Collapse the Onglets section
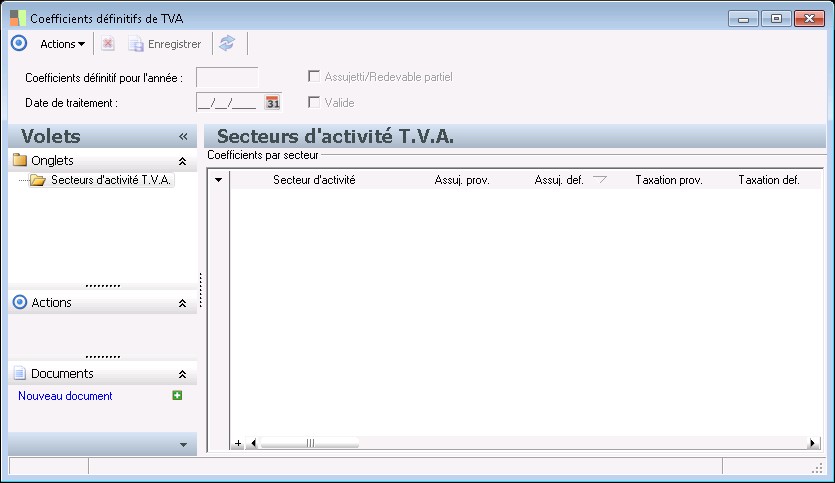835x483 pixels. click(182, 161)
